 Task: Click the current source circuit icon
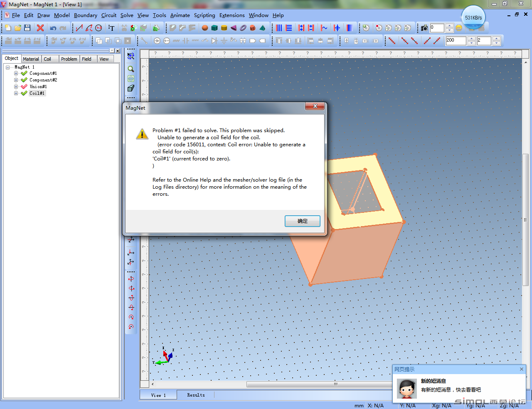coord(157,41)
